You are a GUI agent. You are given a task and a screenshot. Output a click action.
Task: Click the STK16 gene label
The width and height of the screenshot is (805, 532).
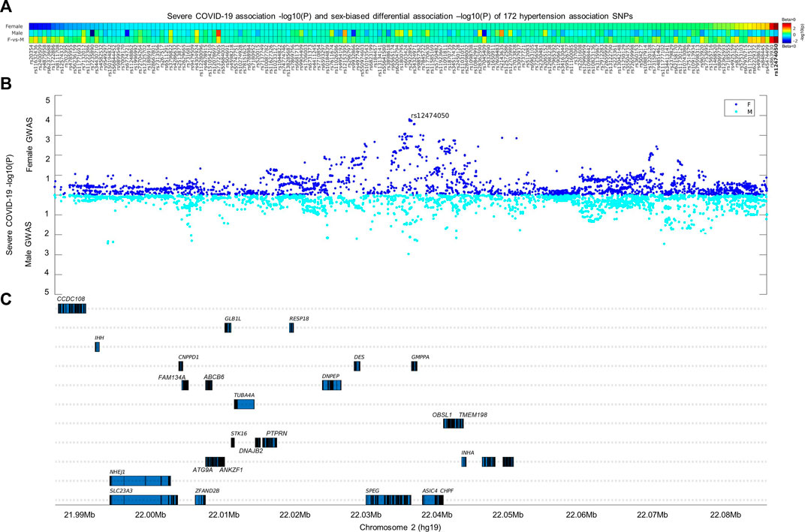(x=239, y=434)
